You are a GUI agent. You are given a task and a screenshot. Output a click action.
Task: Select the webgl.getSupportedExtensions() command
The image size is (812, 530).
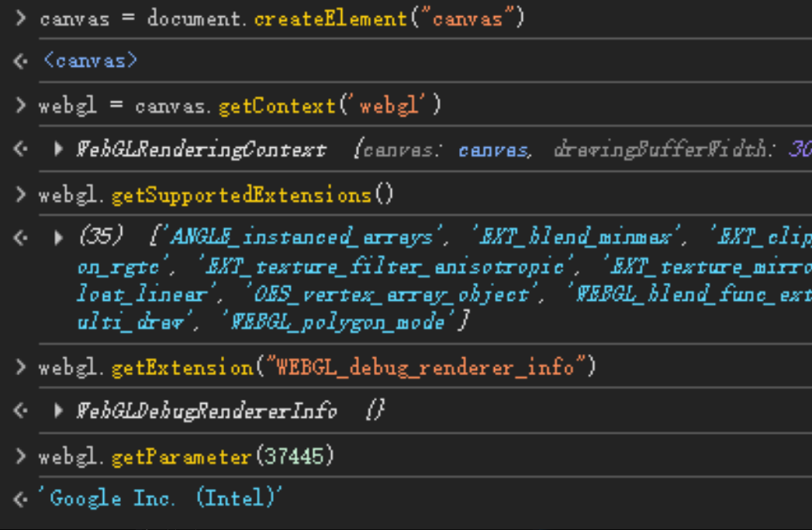(x=216, y=195)
